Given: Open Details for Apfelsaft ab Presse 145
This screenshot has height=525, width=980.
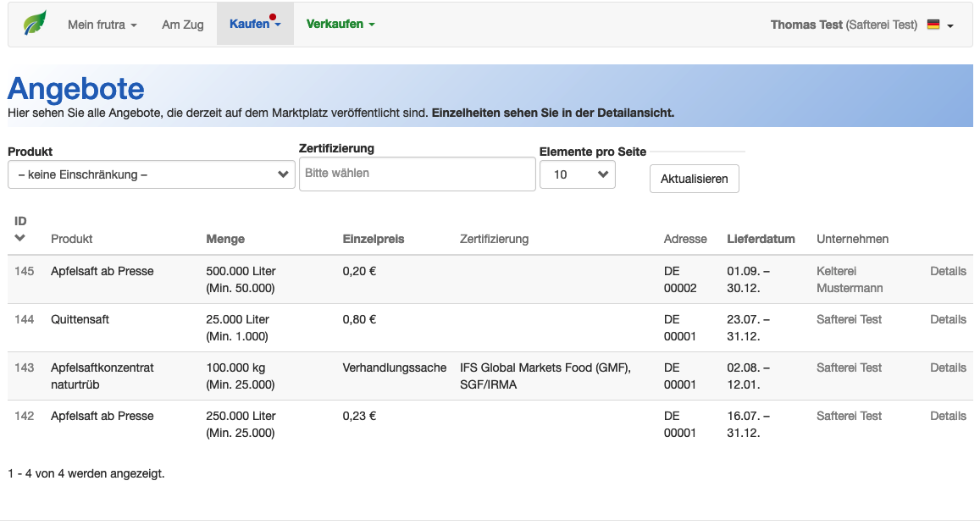Looking at the screenshot, I should (x=948, y=272).
